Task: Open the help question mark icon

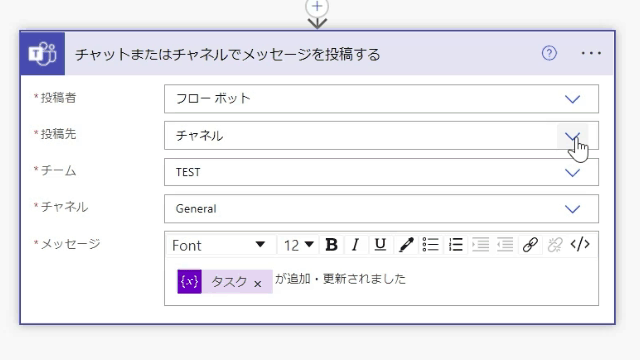Action: (549, 53)
